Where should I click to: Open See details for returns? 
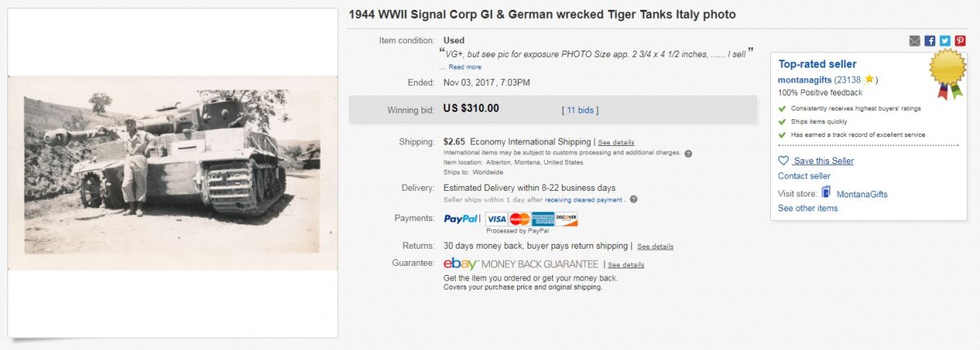point(655,246)
